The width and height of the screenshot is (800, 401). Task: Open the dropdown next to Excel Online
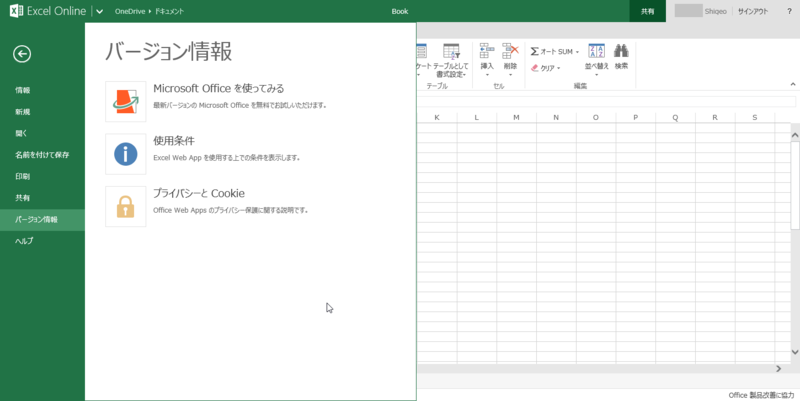tap(99, 11)
